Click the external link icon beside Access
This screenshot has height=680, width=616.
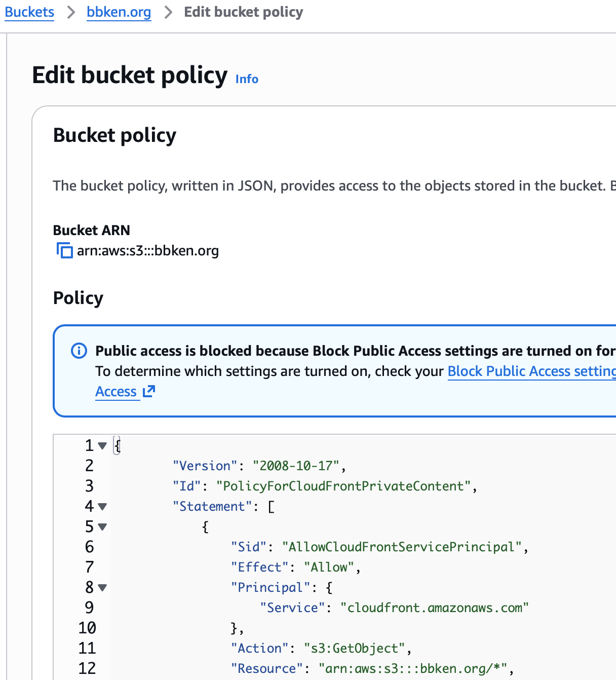pyautogui.click(x=149, y=391)
